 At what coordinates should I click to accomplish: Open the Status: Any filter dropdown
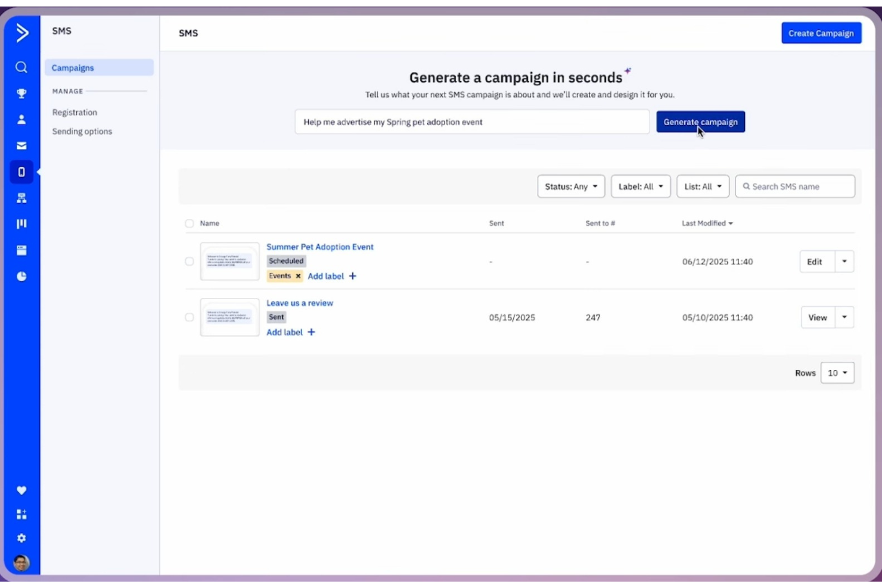(570, 186)
